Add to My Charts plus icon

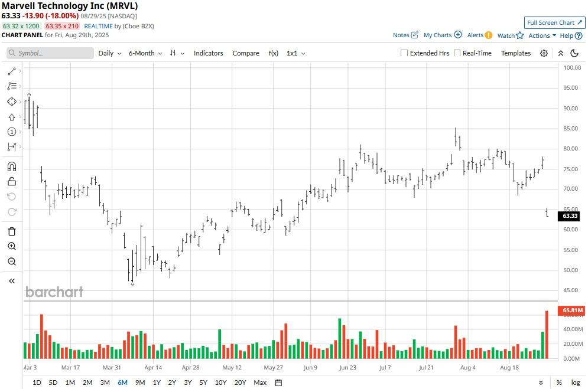point(458,34)
